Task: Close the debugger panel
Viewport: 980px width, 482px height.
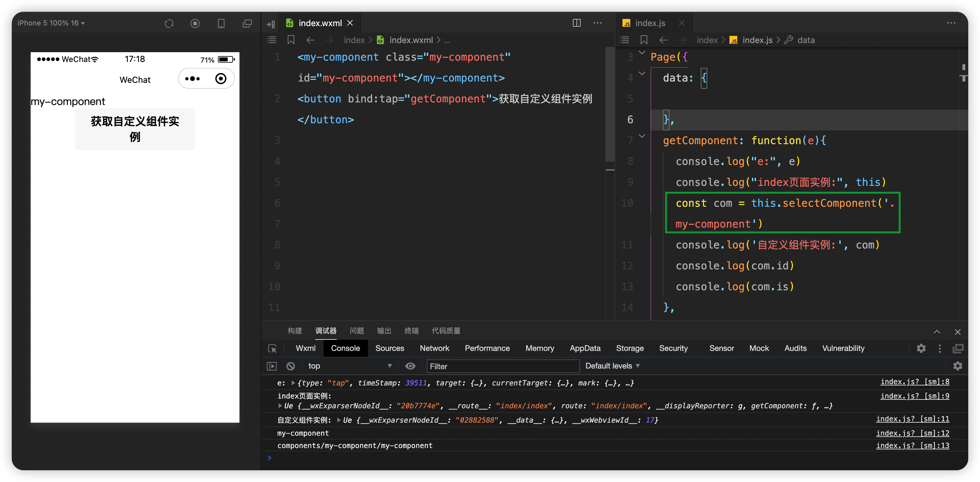Action: (957, 332)
